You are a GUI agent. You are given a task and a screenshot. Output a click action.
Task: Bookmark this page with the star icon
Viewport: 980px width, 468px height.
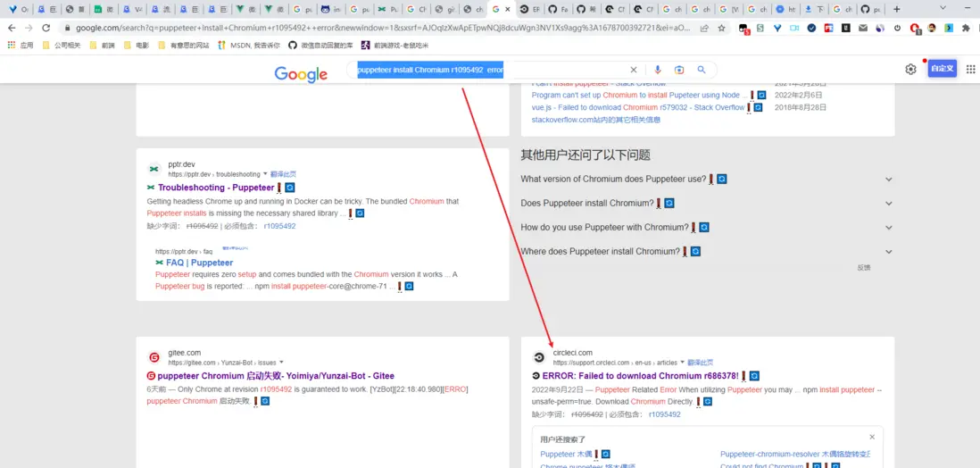pyautogui.click(x=722, y=29)
